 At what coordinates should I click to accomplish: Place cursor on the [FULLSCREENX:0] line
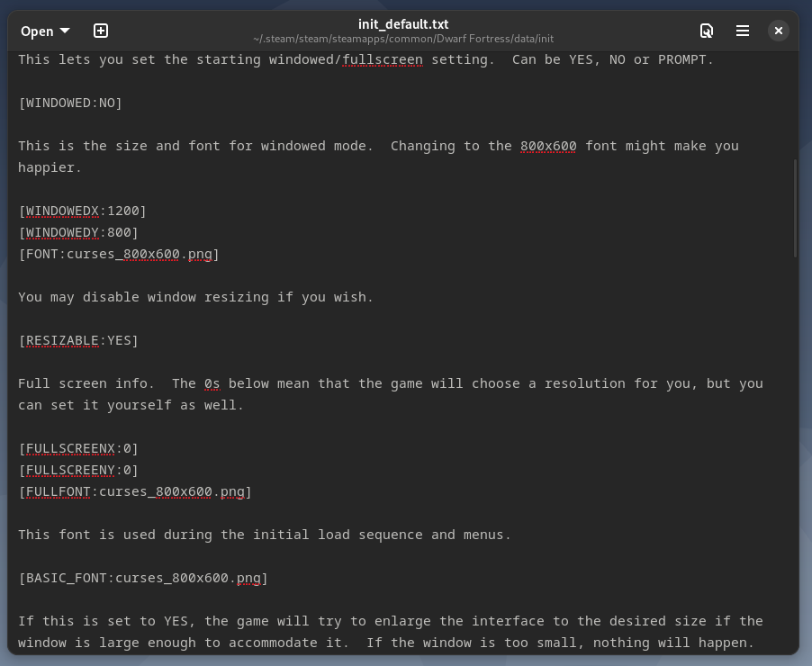(x=78, y=448)
